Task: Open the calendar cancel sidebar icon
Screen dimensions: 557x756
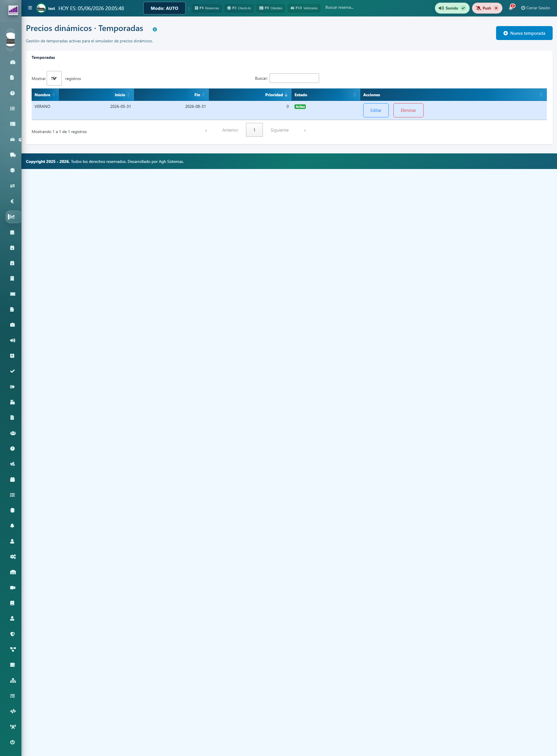Action: pyautogui.click(x=12, y=263)
